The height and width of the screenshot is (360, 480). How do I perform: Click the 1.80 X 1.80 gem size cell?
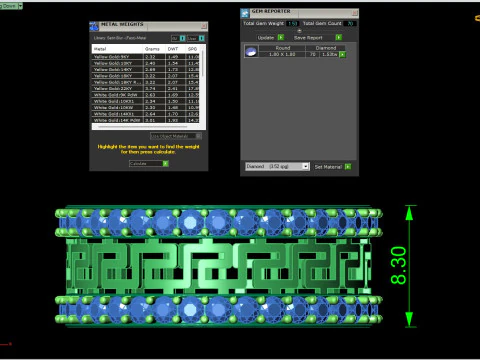(x=282, y=54)
